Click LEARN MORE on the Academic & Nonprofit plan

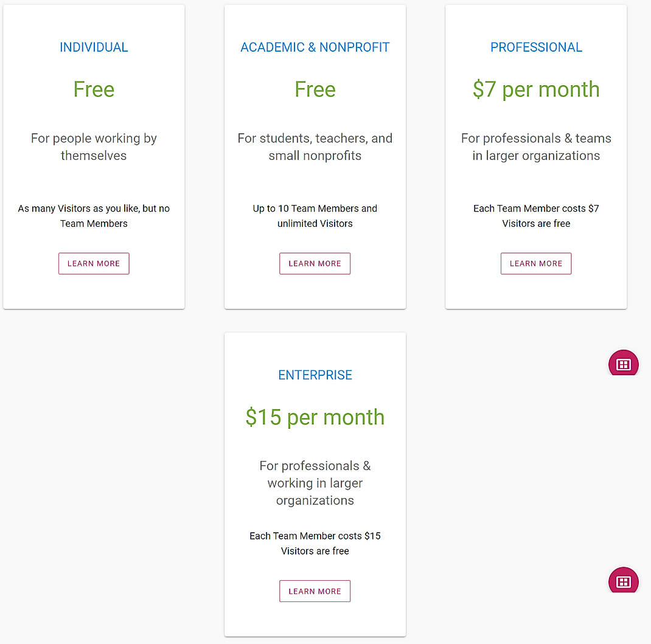tap(315, 263)
